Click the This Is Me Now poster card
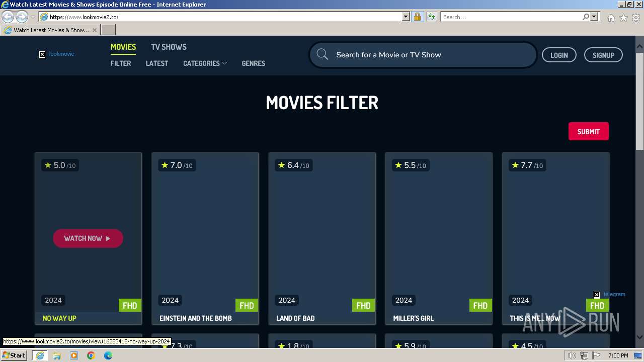This screenshot has height=362, width=644. (555, 232)
